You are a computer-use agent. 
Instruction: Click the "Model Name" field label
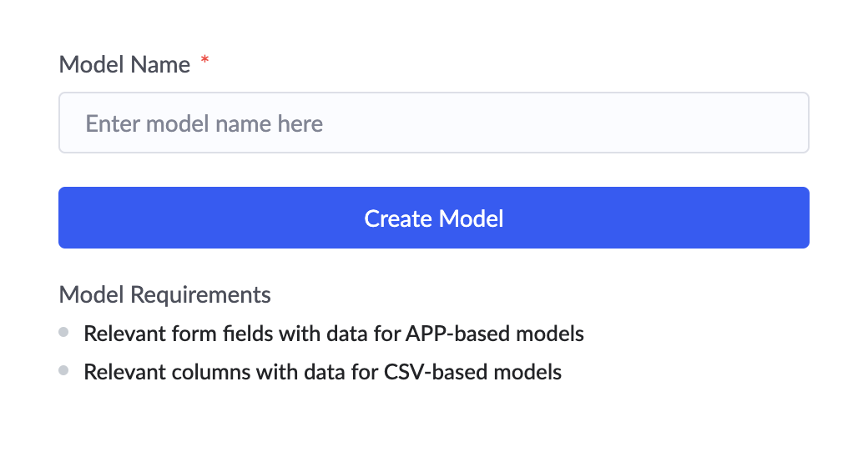(x=124, y=64)
